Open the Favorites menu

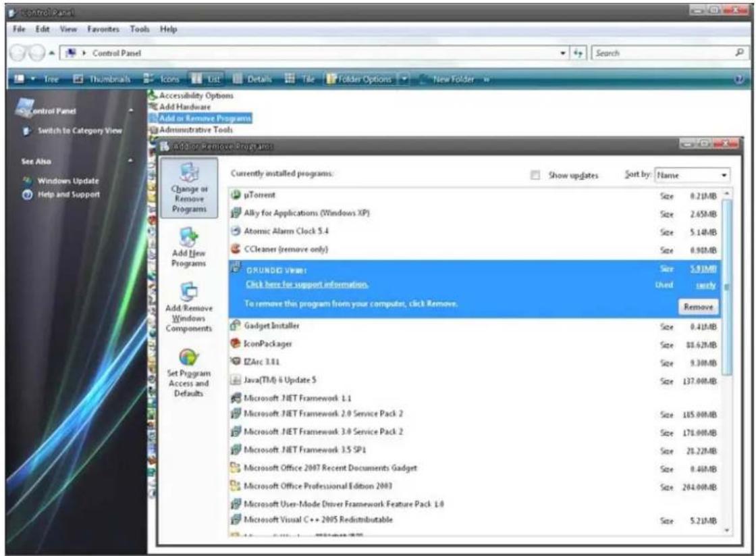pyautogui.click(x=103, y=29)
